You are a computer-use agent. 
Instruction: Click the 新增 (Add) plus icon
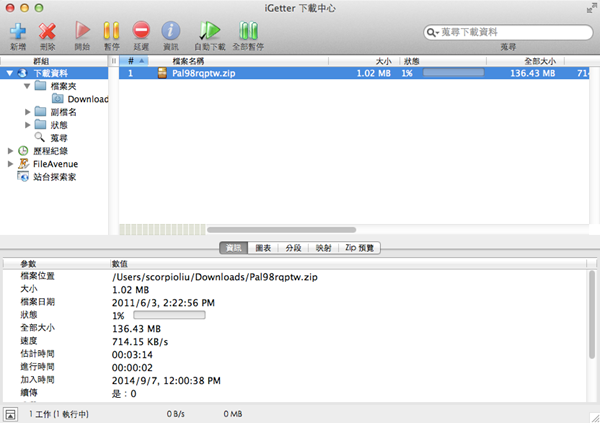(x=17, y=31)
